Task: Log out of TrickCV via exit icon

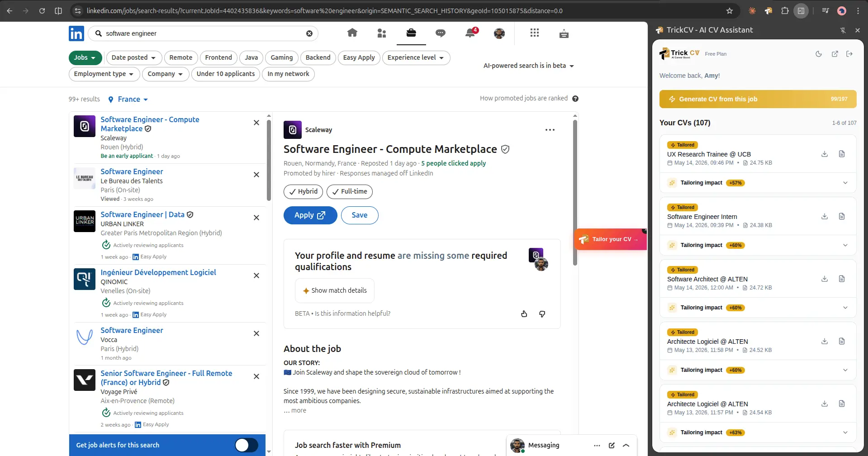Action: [x=850, y=54]
